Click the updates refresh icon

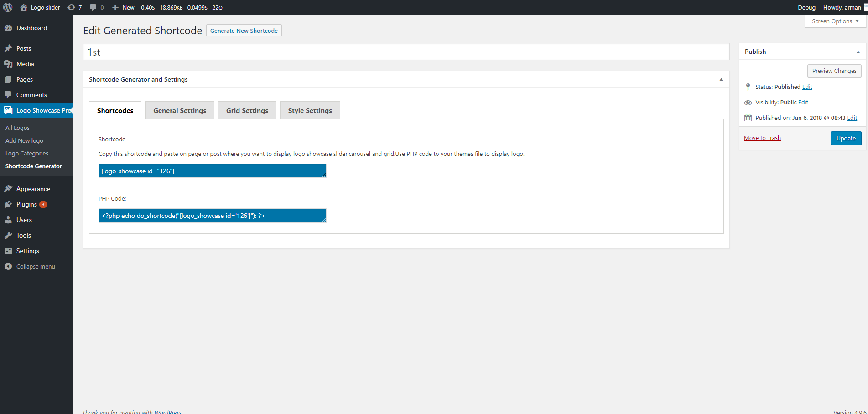pyautogui.click(x=71, y=7)
